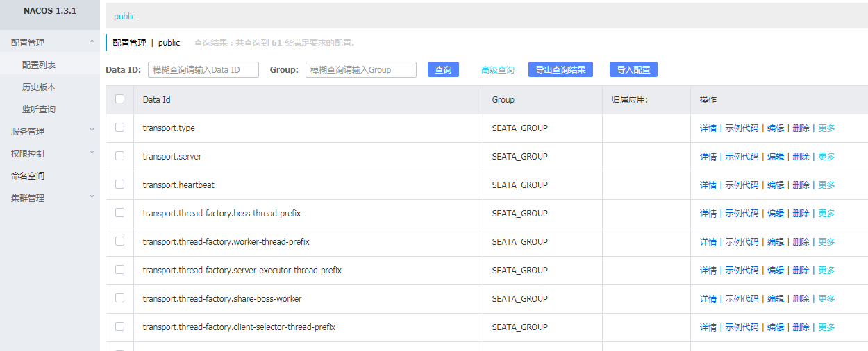Screen dimensions: 868x351
Task: Collapse the 配置管理 sidebar section
Action: (50, 42)
